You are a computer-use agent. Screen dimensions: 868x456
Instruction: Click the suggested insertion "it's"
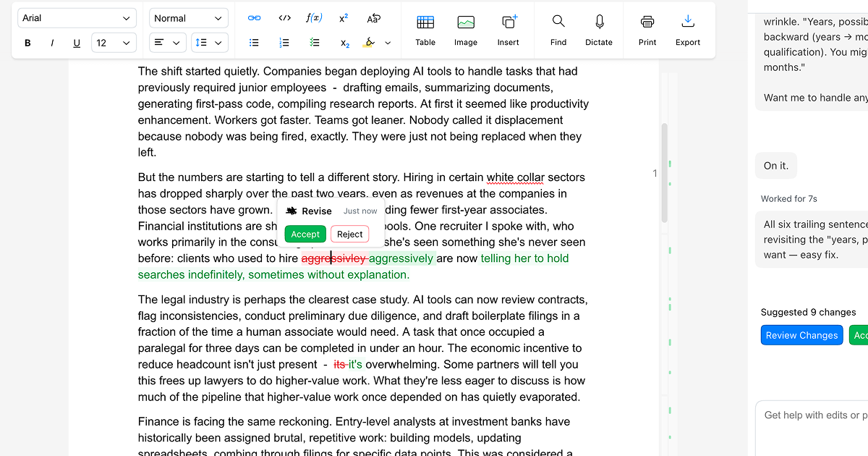pos(355,365)
